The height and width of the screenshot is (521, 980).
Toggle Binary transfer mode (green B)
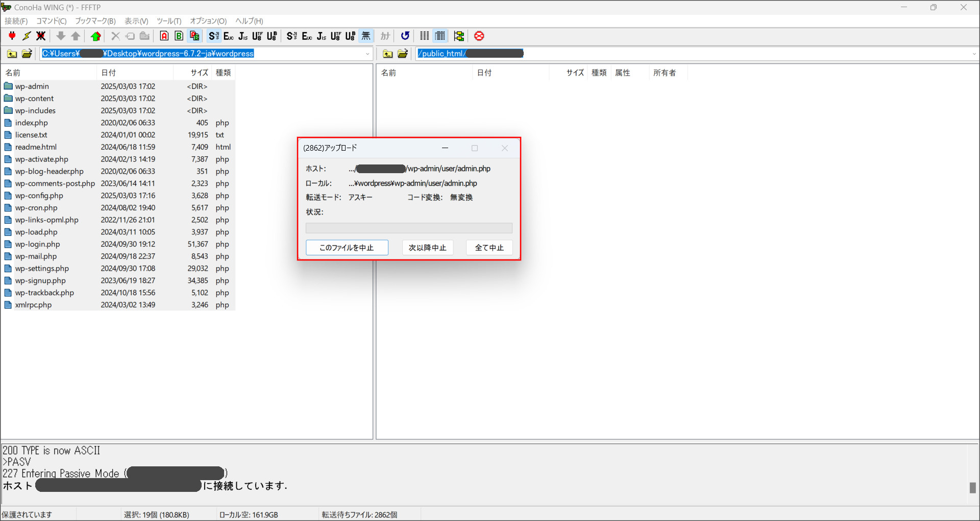pos(179,36)
